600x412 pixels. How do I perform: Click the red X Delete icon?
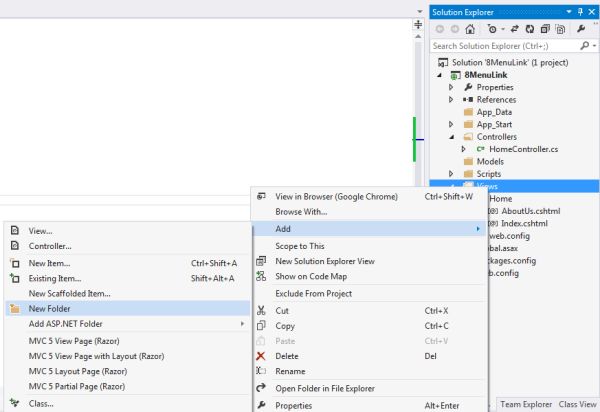click(261, 356)
